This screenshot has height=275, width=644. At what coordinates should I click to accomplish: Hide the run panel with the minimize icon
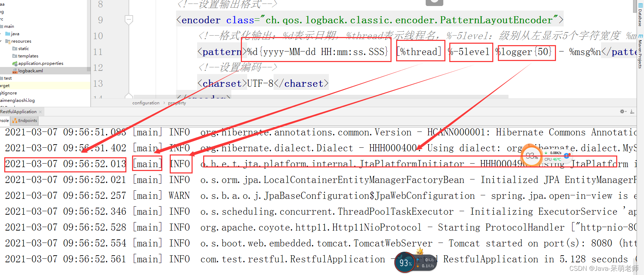(632, 111)
